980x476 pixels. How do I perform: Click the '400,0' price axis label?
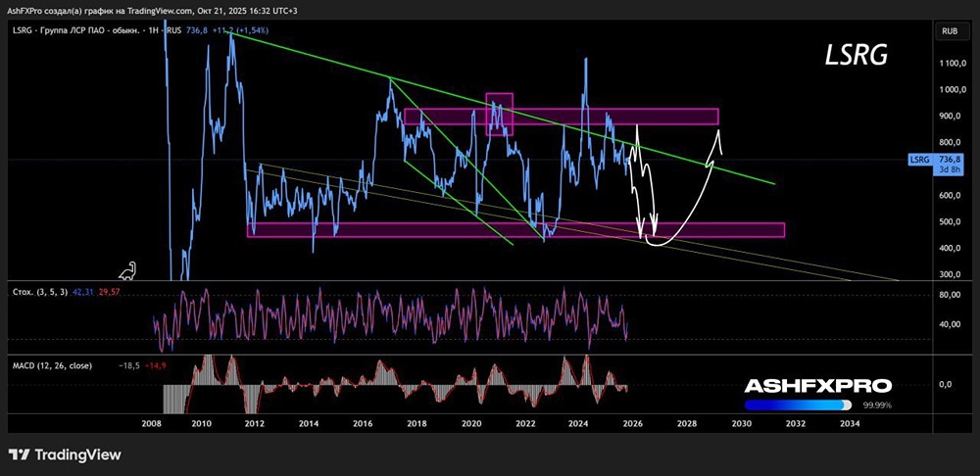pyautogui.click(x=950, y=248)
